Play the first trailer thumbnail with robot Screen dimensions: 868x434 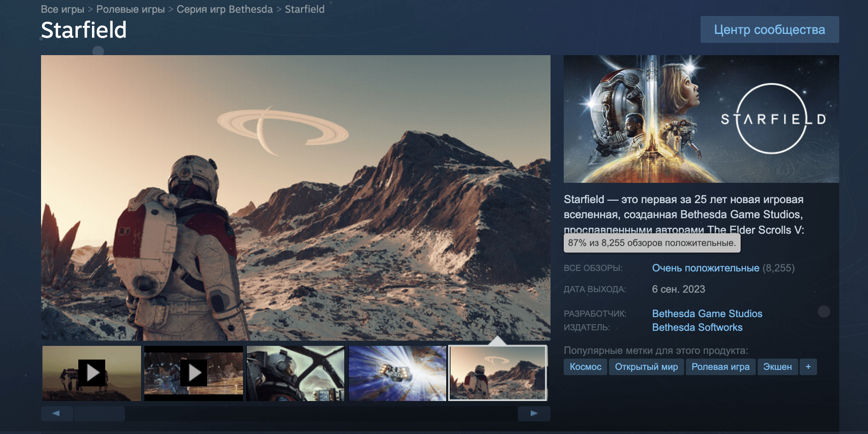pyautogui.click(x=92, y=373)
